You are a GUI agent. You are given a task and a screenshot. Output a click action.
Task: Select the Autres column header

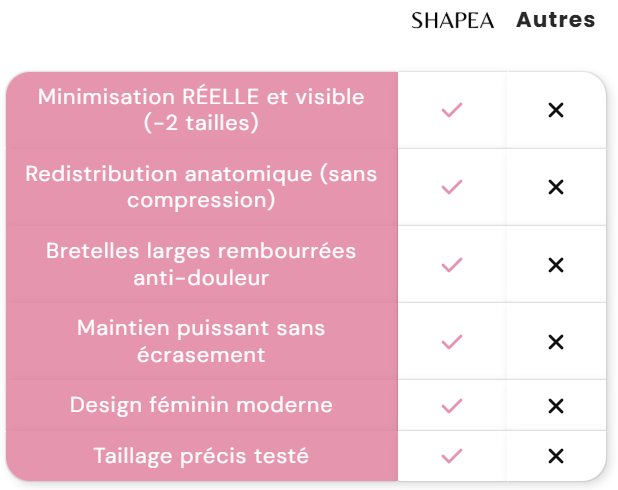point(555,20)
